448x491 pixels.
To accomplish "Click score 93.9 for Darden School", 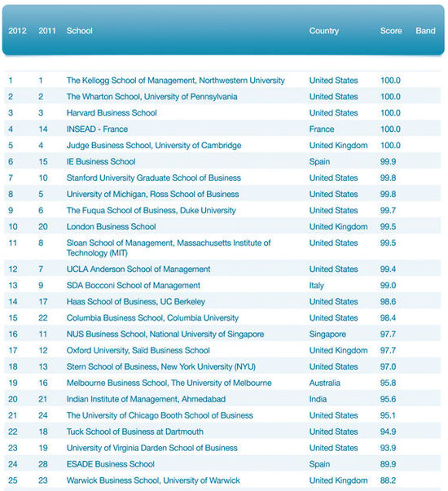I will pos(388,448).
